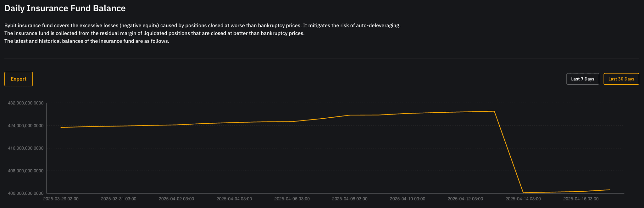Click the sentence starting 'The insurance fund is collected'
This screenshot has height=208, width=644.
tap(154, 33)
